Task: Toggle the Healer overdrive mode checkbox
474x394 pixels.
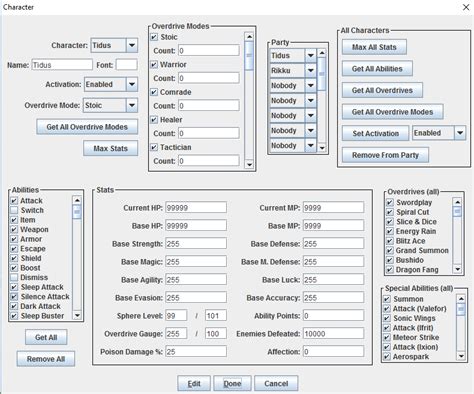Action: coord(154,120)
